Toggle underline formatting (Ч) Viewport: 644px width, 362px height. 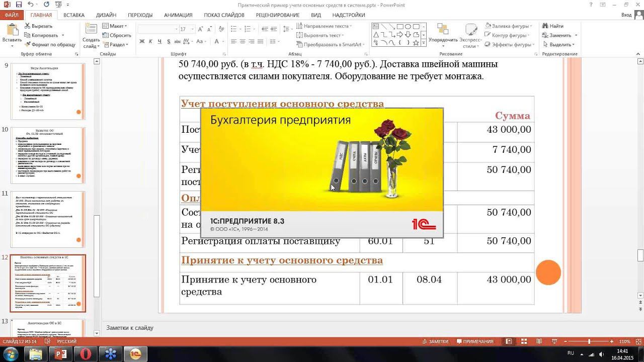pos(159,42)
